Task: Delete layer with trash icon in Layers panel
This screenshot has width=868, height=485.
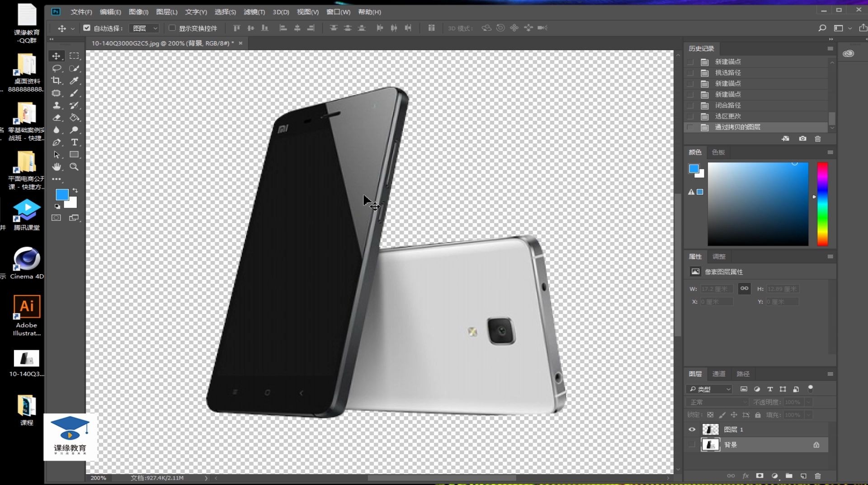Action: pos(817,475)
